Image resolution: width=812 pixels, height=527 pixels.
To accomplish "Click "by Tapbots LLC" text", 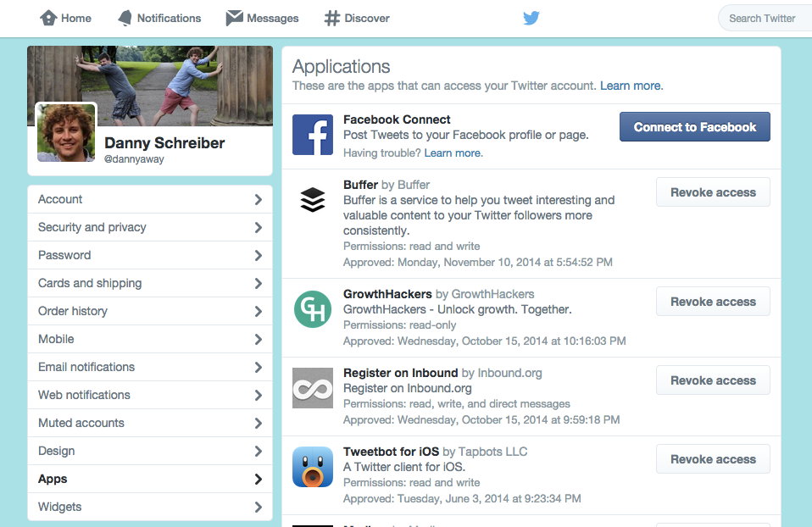I will 485,452.
